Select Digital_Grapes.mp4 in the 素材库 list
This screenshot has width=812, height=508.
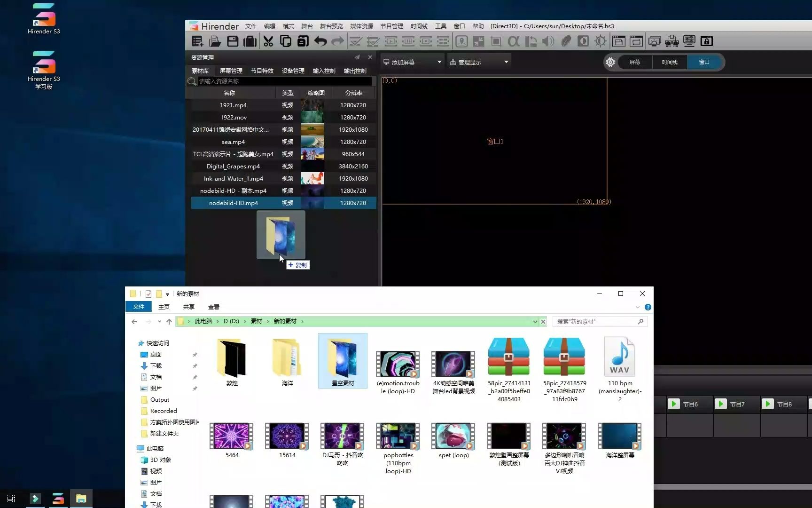tap(283, 167)
